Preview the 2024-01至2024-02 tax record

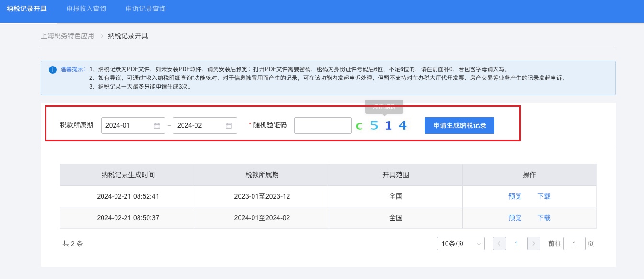[x=515, y=218]
